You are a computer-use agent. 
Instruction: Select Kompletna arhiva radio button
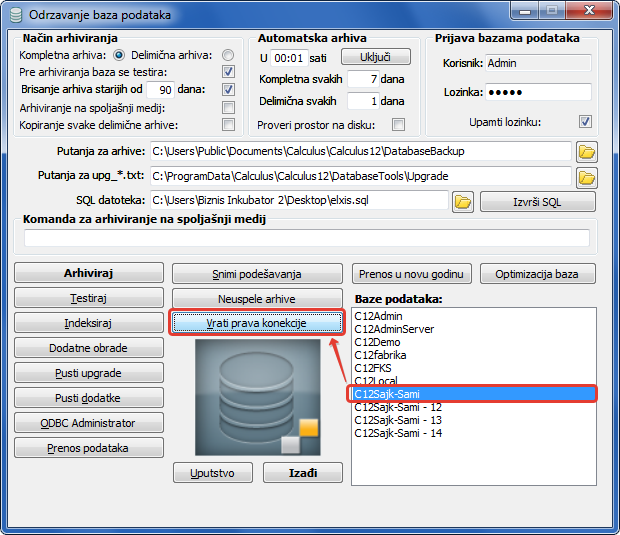click(x=119, y=55)
